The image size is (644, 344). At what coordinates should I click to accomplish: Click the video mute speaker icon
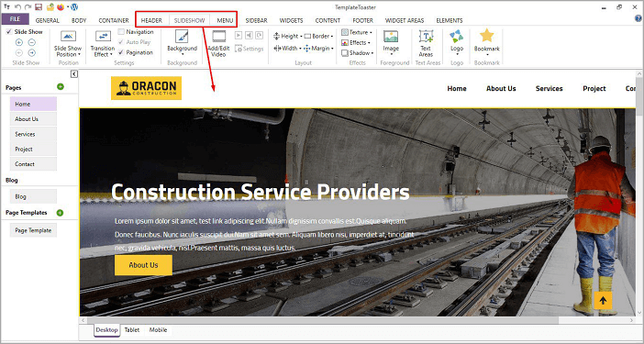(249, 36)
